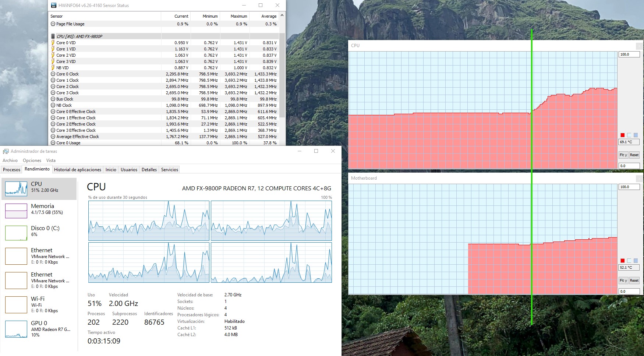Click the 0.0 min field in CPU graph

629,166
